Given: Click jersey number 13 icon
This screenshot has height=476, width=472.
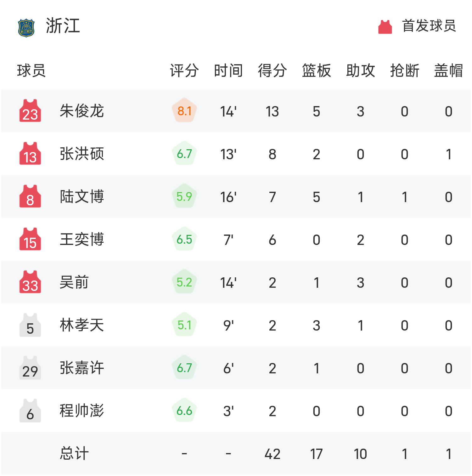Looking at the screenshot, I should pyautogui.click(x=30, y=154).
